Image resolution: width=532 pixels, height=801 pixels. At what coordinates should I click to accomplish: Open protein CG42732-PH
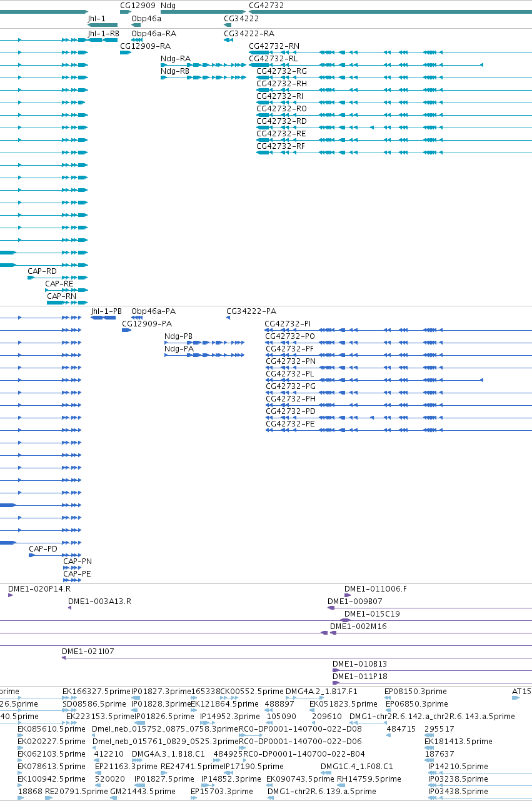291,399
